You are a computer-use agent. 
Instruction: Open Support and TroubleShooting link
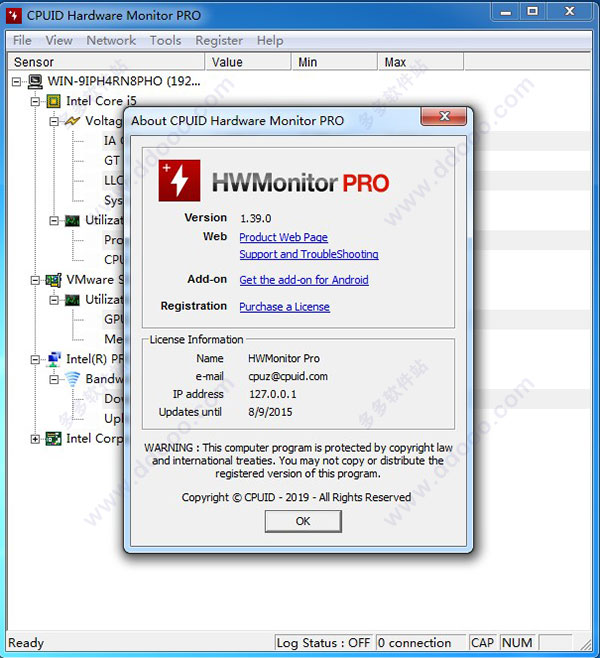pos(309,254)
